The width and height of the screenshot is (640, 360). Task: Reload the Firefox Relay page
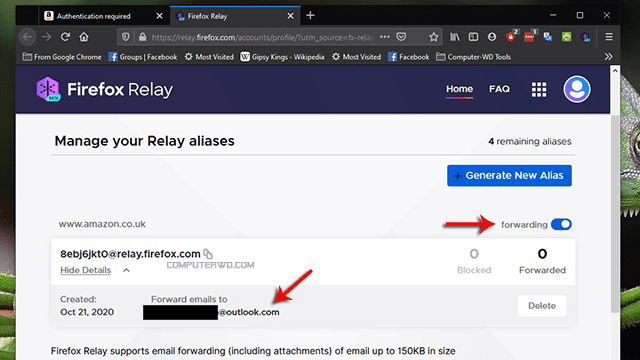[x=65, y=37]
